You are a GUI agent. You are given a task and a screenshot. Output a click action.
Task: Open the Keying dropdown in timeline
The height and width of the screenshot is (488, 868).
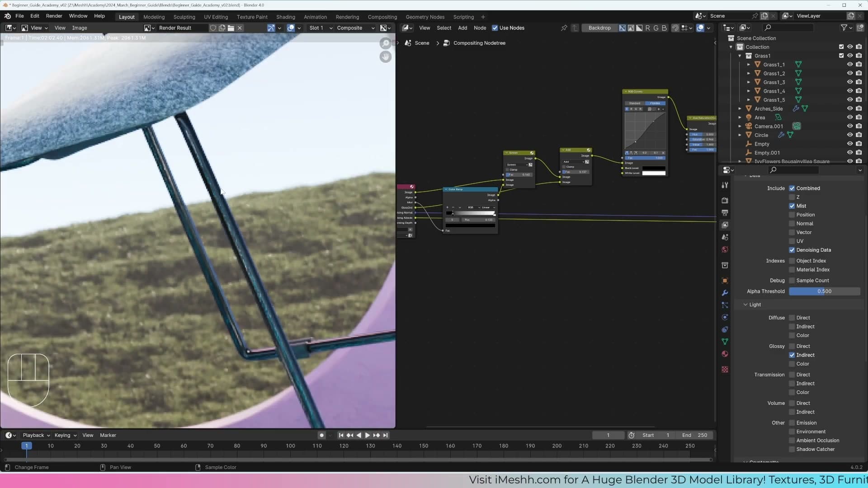point(66,436)
